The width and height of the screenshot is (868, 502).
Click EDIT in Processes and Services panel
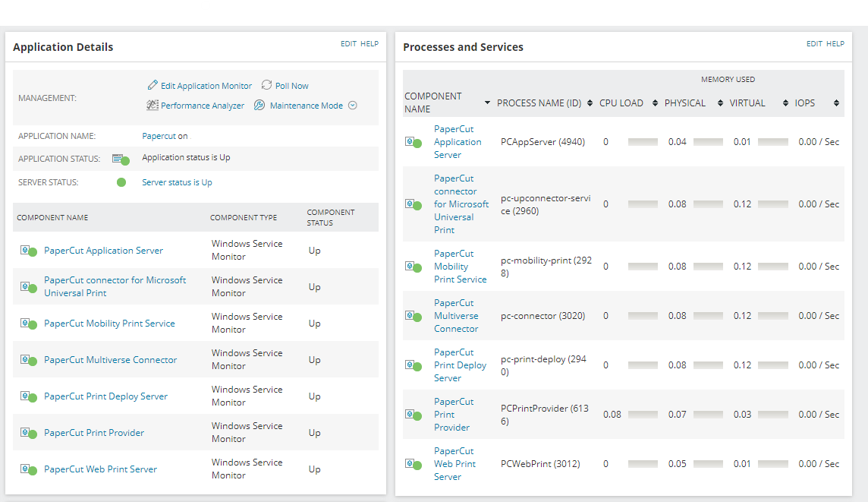coord(814,44)
